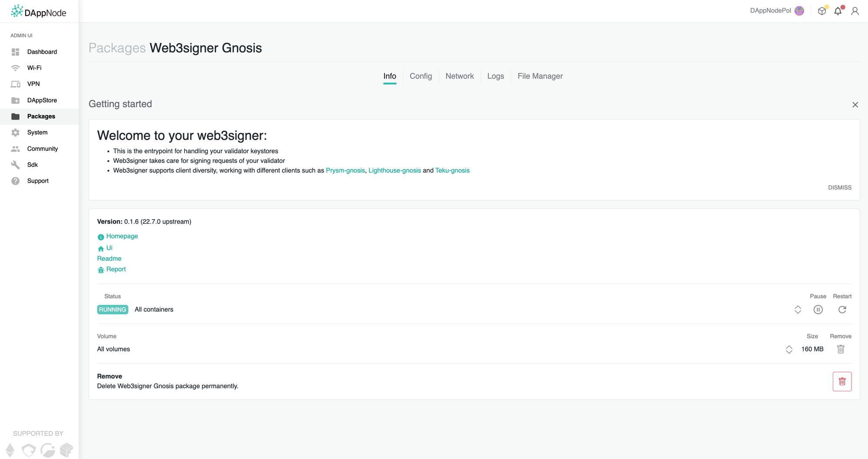The height and width of the screenshot is (459, 868).
Task: Remove all volumes trash icon
Action: [841, 349]
